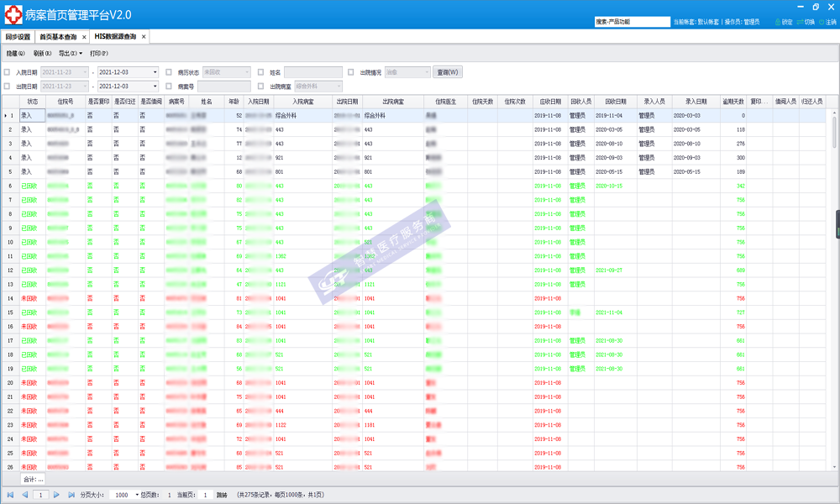Switch to the 首页基本查询 tab
Screen dimensions: 840x504
coord(57,37)
